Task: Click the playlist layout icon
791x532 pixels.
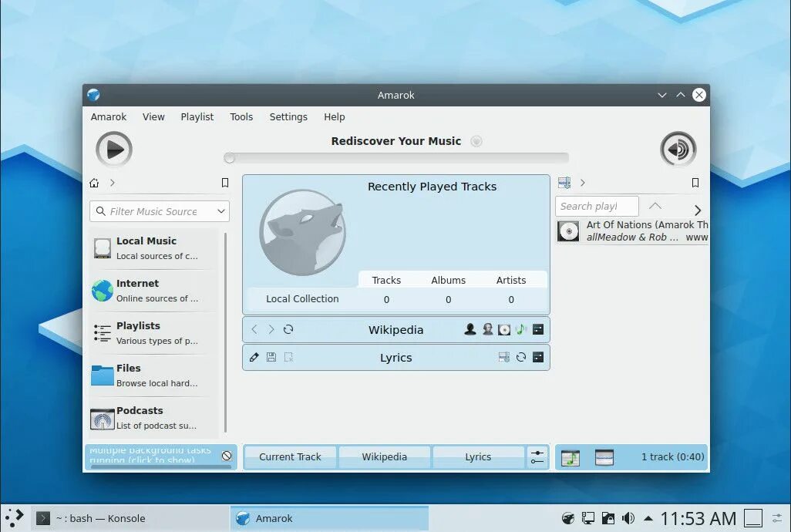Action: coord(604,457)
